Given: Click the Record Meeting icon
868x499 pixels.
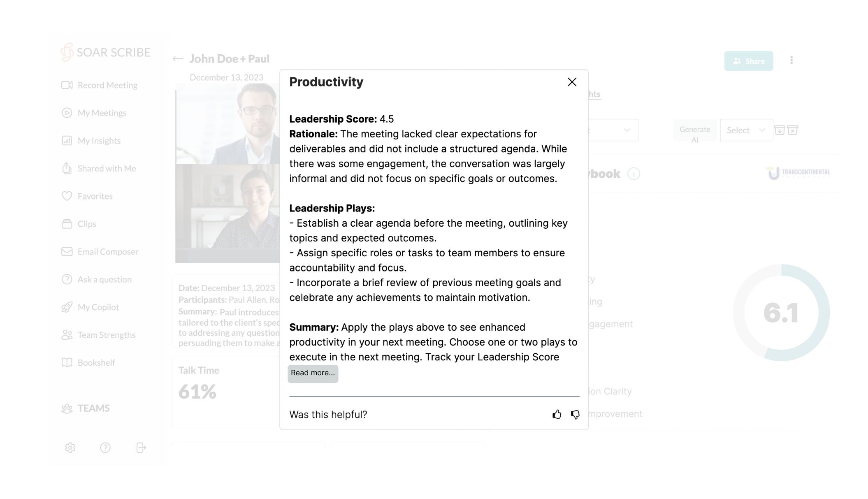Looking at the screenshot, I should 67,85.
